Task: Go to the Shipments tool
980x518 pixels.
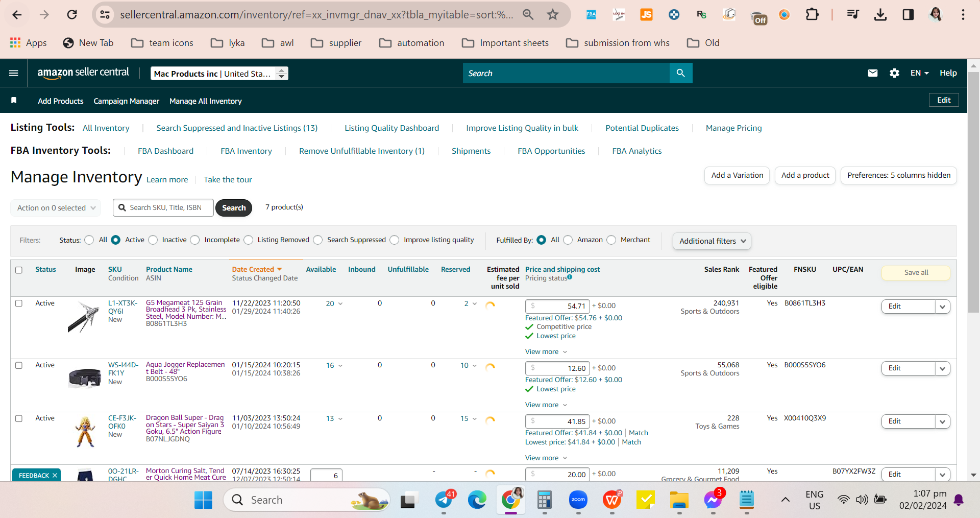Action: tap(471, 151)
